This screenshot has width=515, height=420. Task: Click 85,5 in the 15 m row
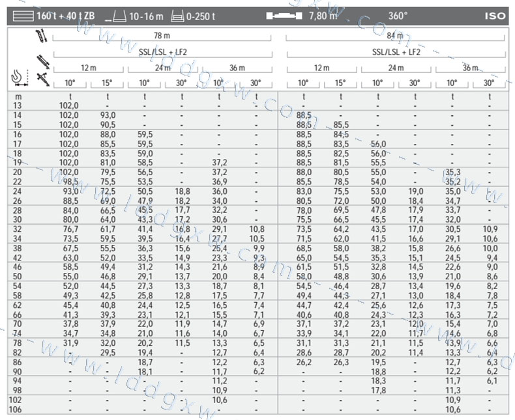point(341,124)
